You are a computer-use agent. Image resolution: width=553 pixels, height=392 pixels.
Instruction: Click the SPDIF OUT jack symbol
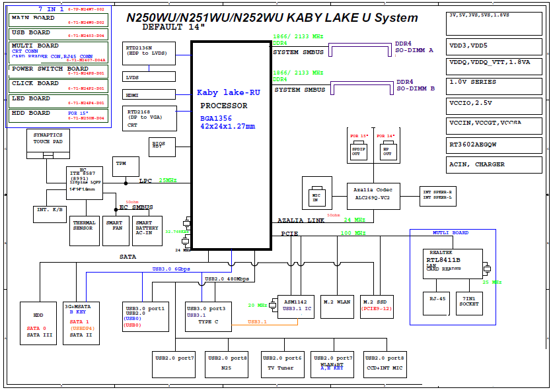tap(358, 150)
